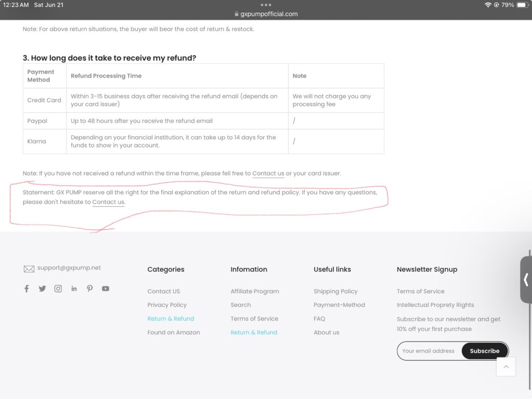The width and height of the screenshot is (532, 399).
Task: Tap the scroll-to-top arrow button
Action: pos(506,367)
